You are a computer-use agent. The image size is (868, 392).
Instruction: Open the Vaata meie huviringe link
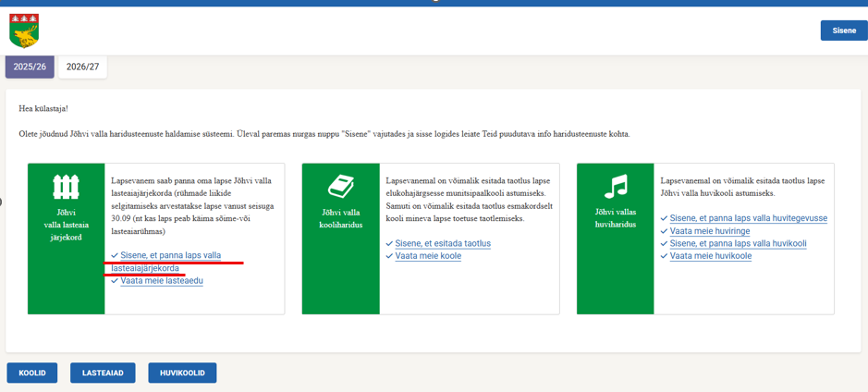pyautogui.click(x=709, y=230)
